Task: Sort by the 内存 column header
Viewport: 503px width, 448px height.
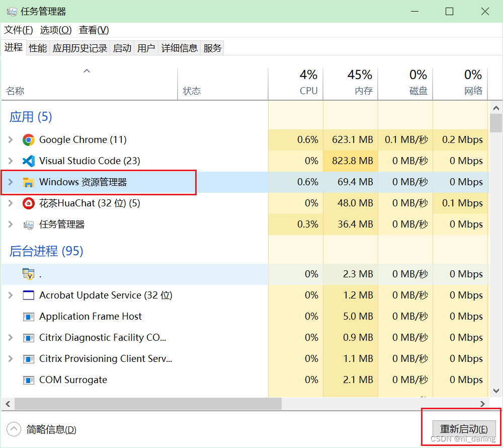Action: click(350, 84)
